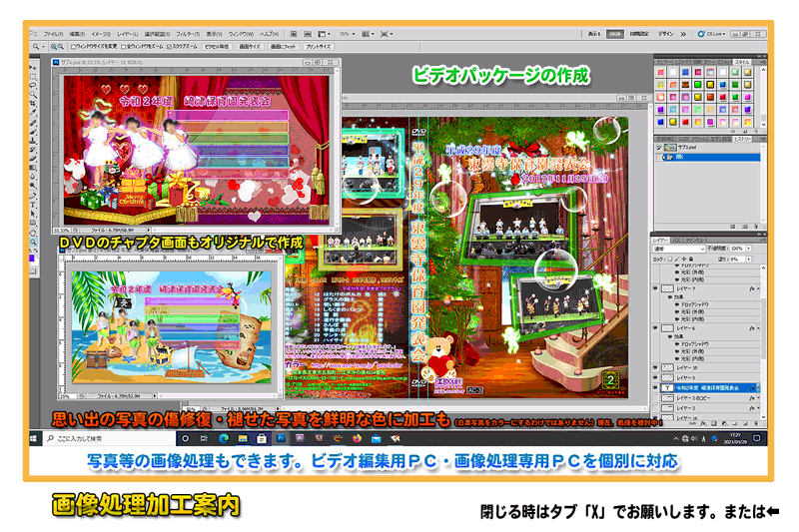The image size is (799, 532).
Task: Hide レイヤー 7 using its eye icon
Action: point(656,288)
